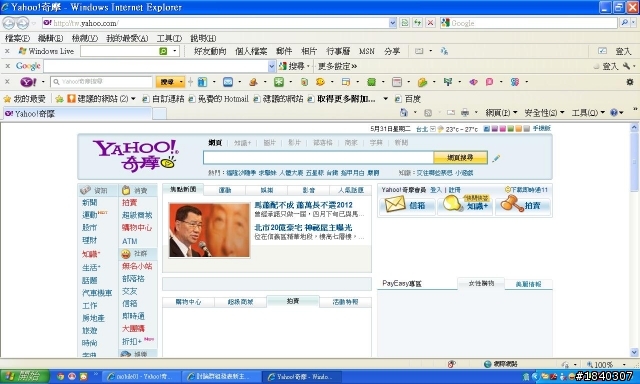Click inside the Yahoo page search input field

[318, 158]
